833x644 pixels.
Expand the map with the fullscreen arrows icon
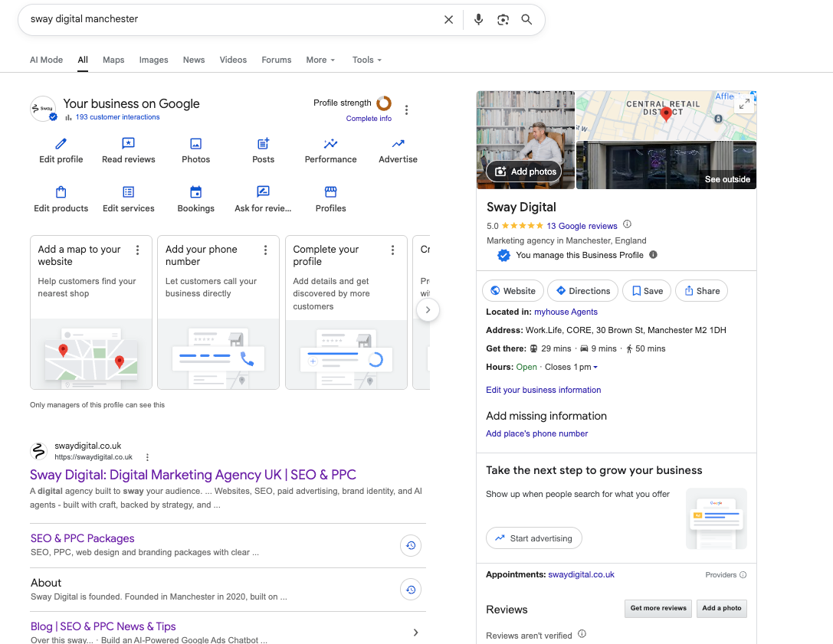[x=744, y=104]
